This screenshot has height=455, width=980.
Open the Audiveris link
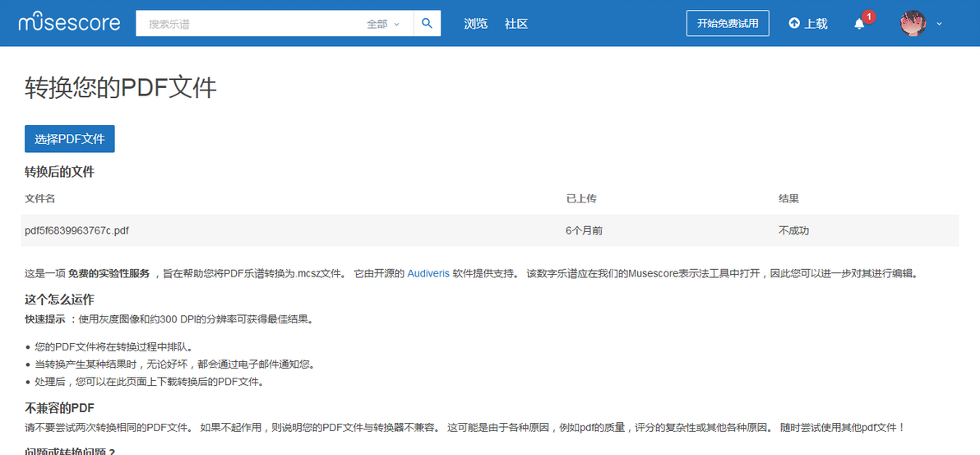click(x=428, y=273)
